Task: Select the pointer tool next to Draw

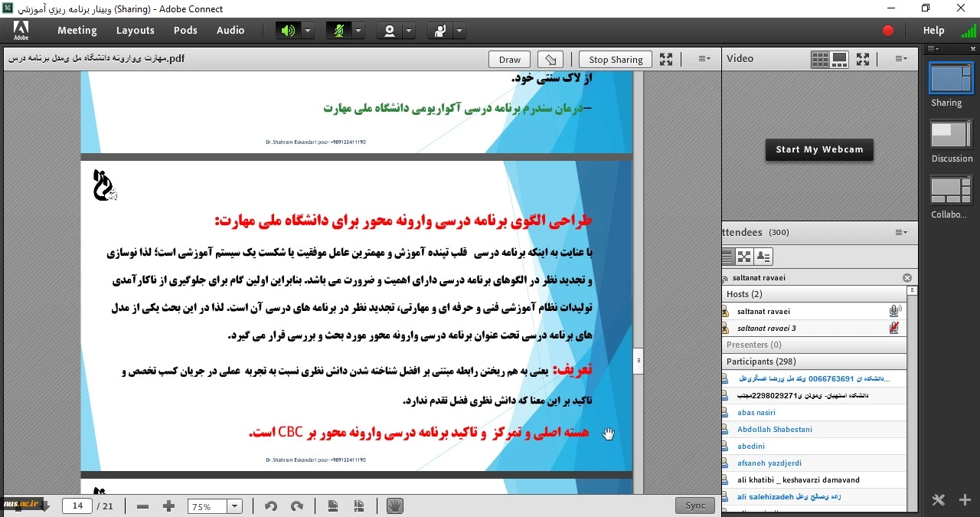Action: coord(550,60)
